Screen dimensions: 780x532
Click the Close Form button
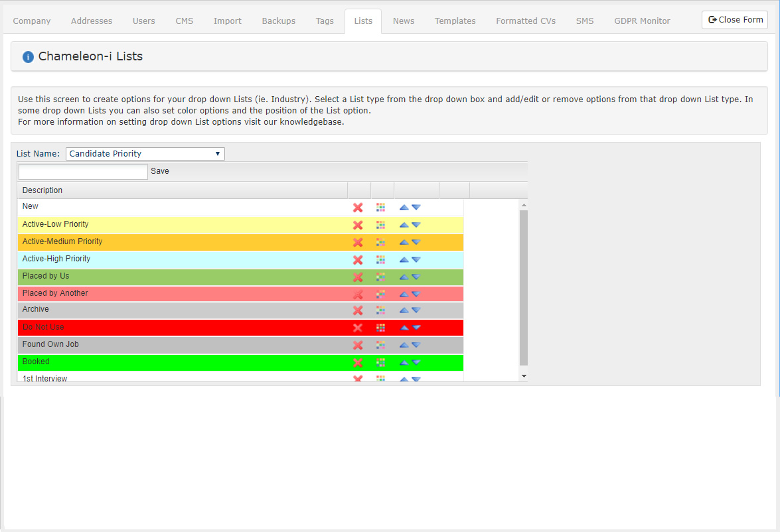pos(735,20)
